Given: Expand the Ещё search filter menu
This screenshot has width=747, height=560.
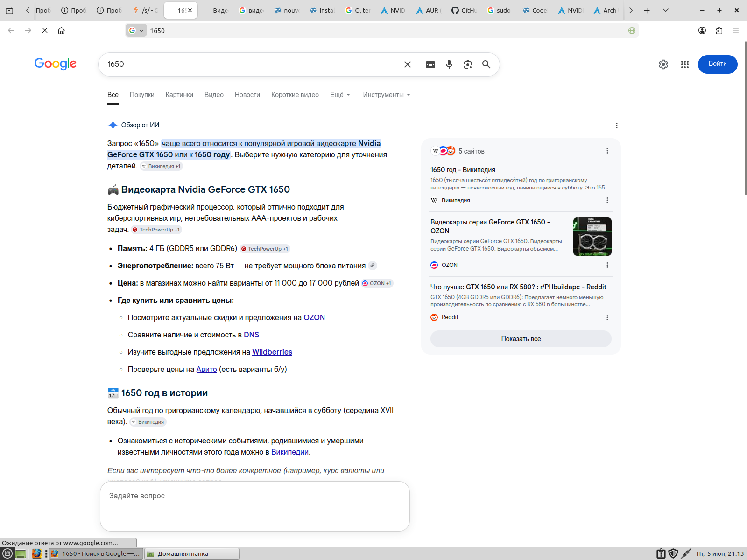Looking at the screenshot, I should 340,95.
